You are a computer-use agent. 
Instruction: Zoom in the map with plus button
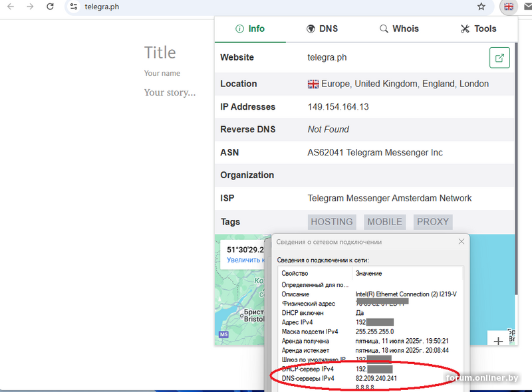click(498, 340)
